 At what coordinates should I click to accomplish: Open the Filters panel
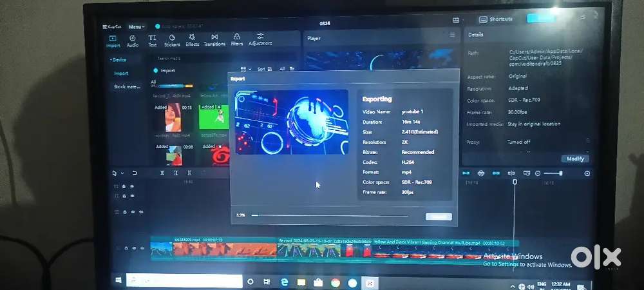tap(237, 41)
